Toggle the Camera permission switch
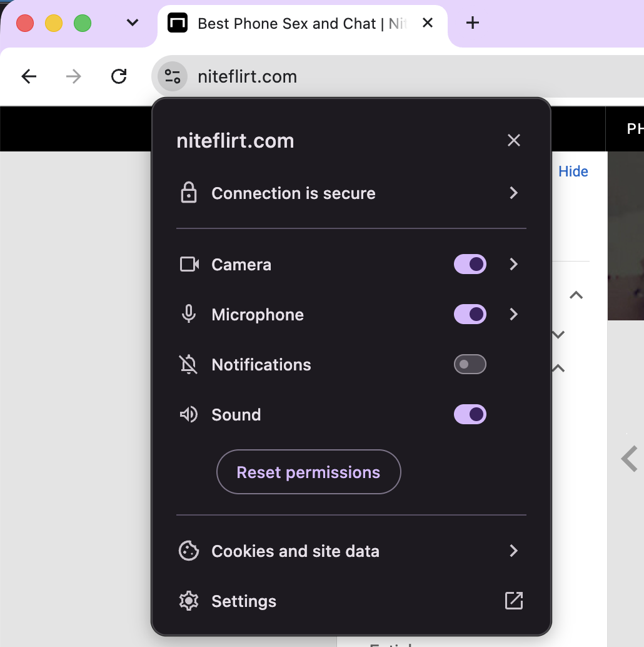Viewport: 644px width, 647px height. coord(470,264)
